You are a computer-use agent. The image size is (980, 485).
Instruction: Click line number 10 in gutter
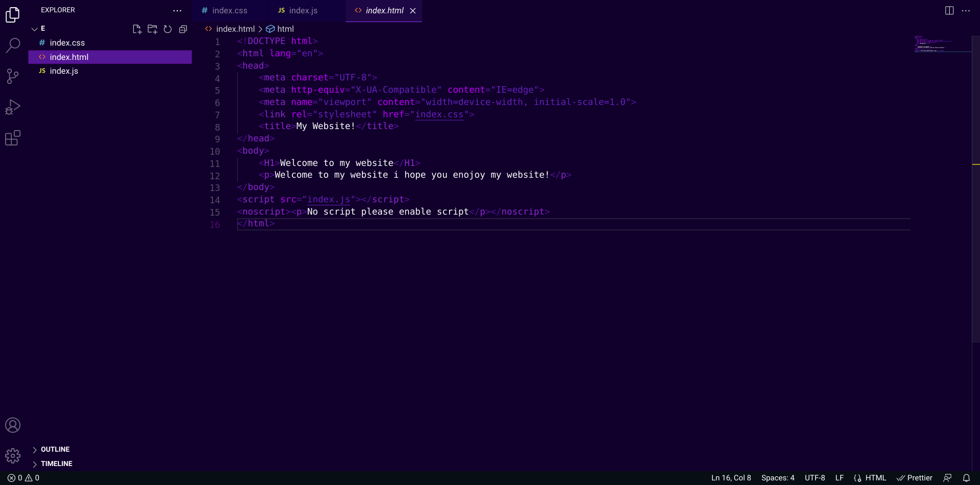pyautogui.click(x=215, y=152)
